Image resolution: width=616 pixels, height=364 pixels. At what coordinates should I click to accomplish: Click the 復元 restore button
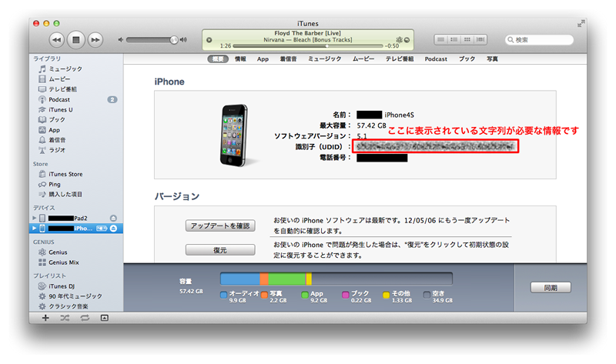[x=220, y=250]
